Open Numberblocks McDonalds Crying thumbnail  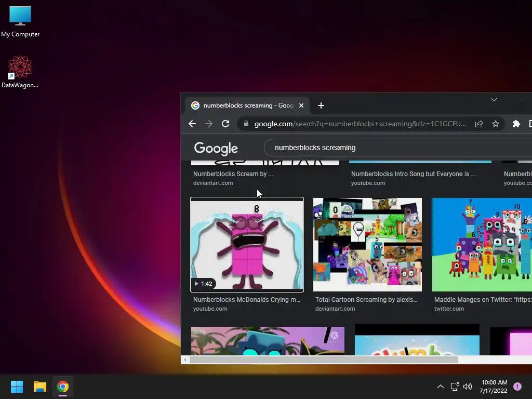click(247, 245)
